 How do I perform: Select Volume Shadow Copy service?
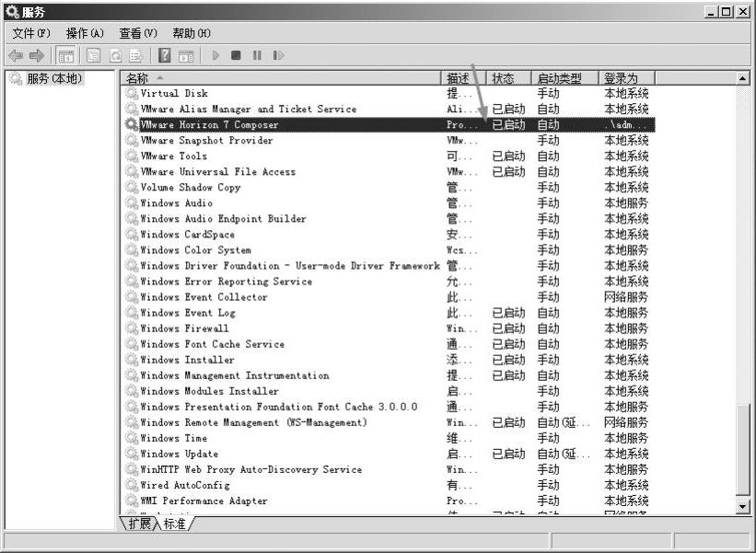(x=388, y=188)
